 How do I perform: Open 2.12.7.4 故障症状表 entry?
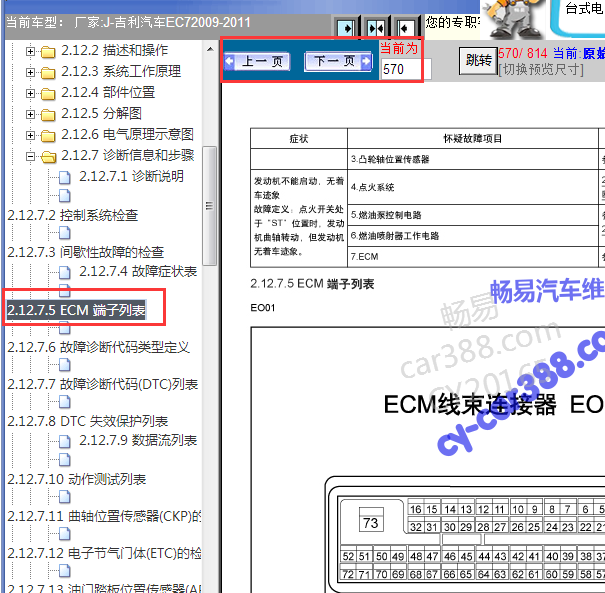tap(138, 271)
